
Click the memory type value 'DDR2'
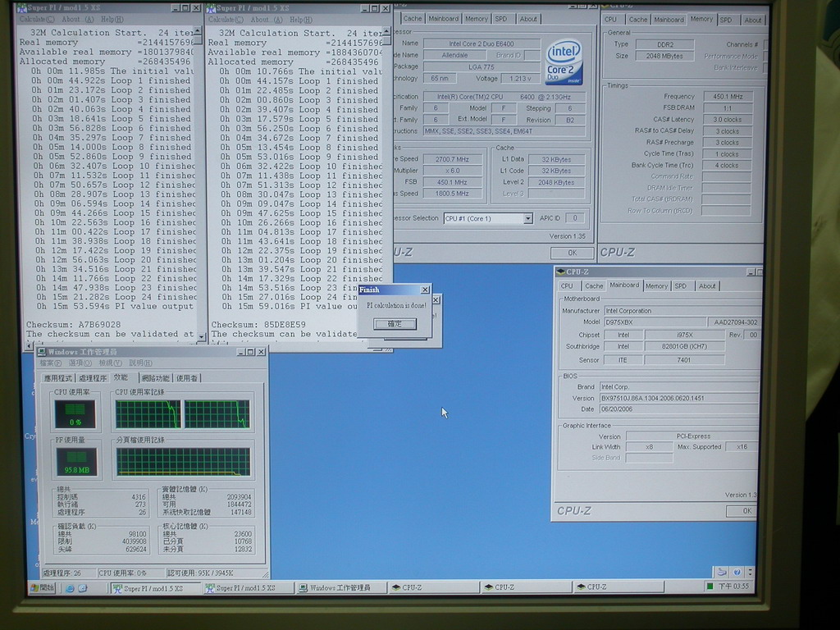[x=664, y=44]
